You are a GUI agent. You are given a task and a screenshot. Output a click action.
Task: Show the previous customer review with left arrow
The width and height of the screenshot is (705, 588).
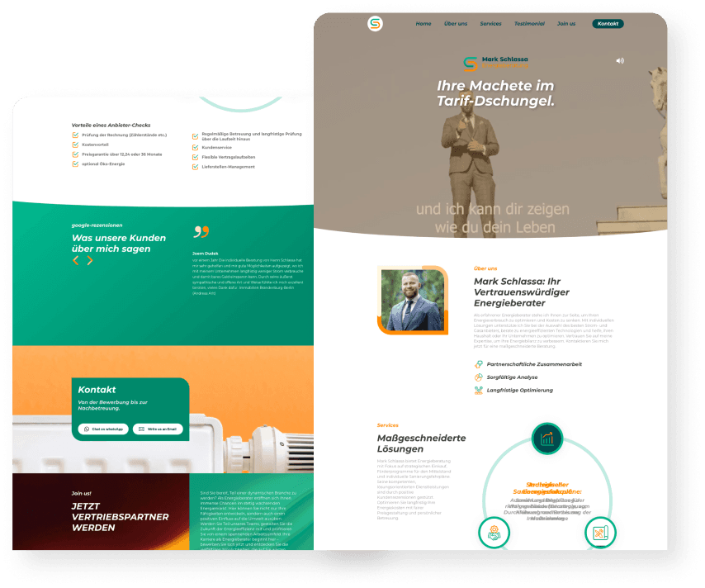click(x=76, y=260)
